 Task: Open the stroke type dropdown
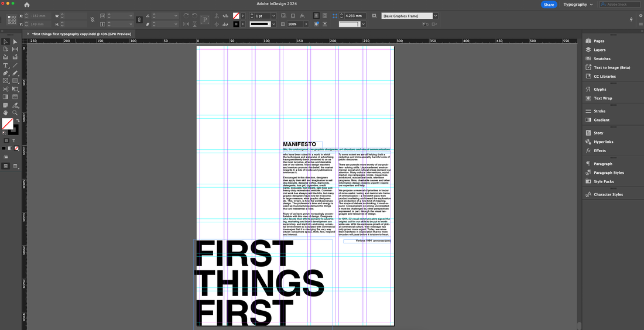click(273, 24)
